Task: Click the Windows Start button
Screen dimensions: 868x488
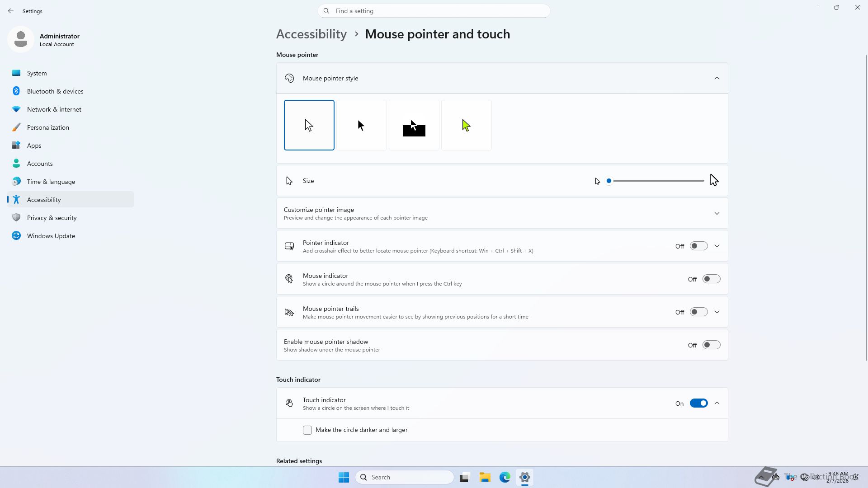Action: (344, 477)
